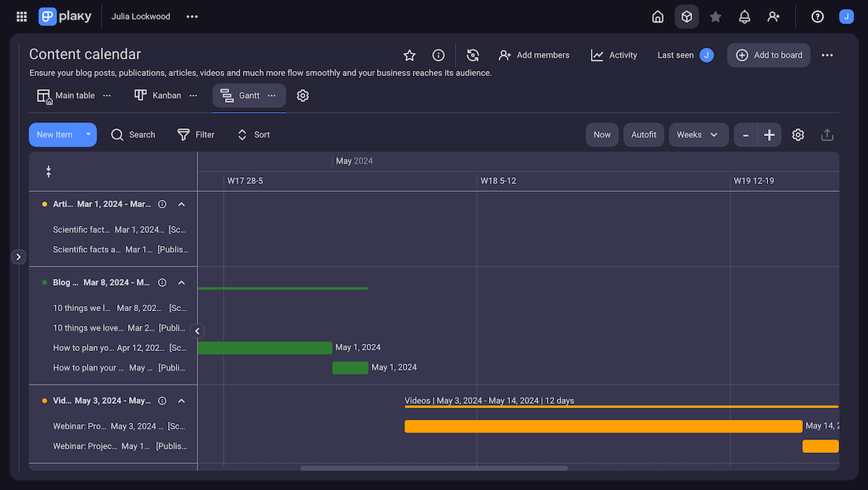Open the Weeks timescale dropdown
The image size is (868, 490).
click(x=698, y=135)
